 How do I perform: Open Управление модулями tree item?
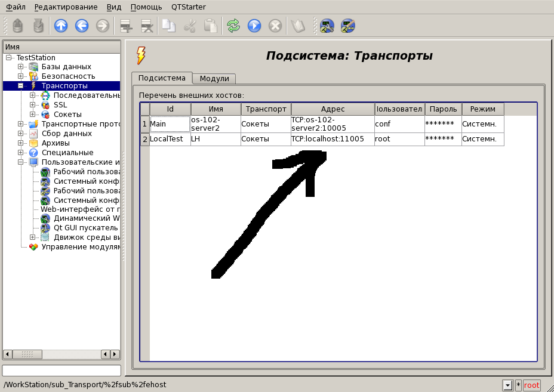(81, 247)
